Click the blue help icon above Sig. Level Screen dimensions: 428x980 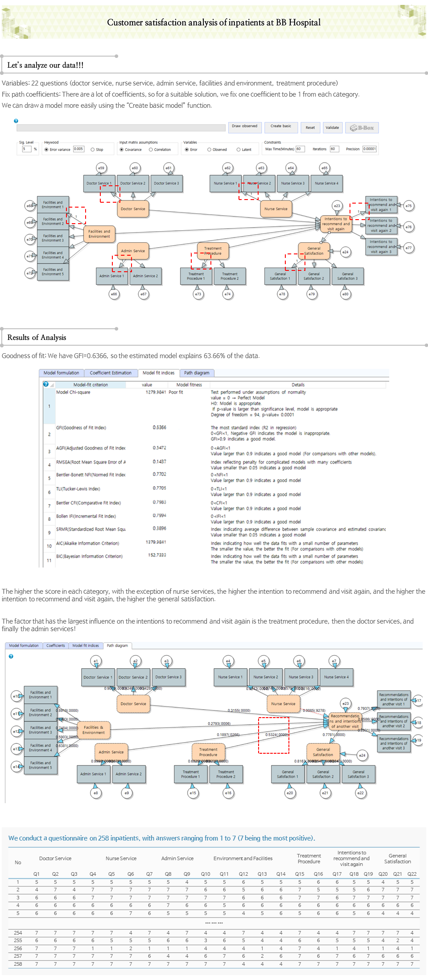(x=16, y=121)
